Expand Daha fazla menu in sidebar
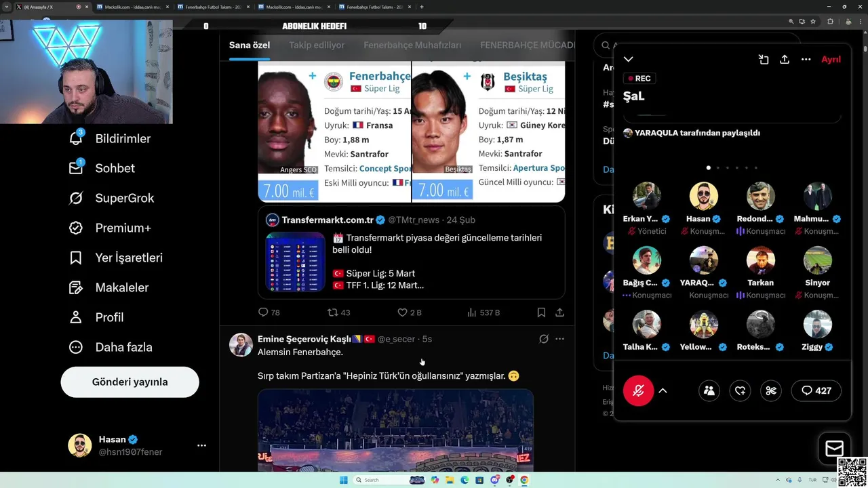Screen dimensions: 868x488 [111, 347]
